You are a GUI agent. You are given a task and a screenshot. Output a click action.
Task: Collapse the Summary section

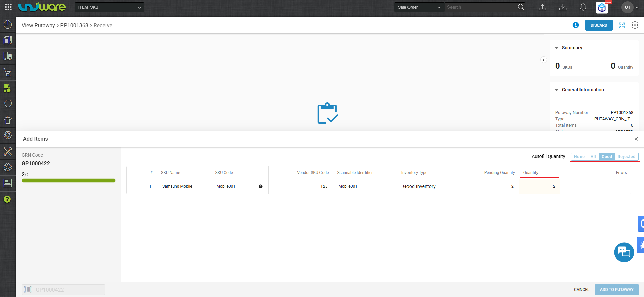tap(557, 48)
